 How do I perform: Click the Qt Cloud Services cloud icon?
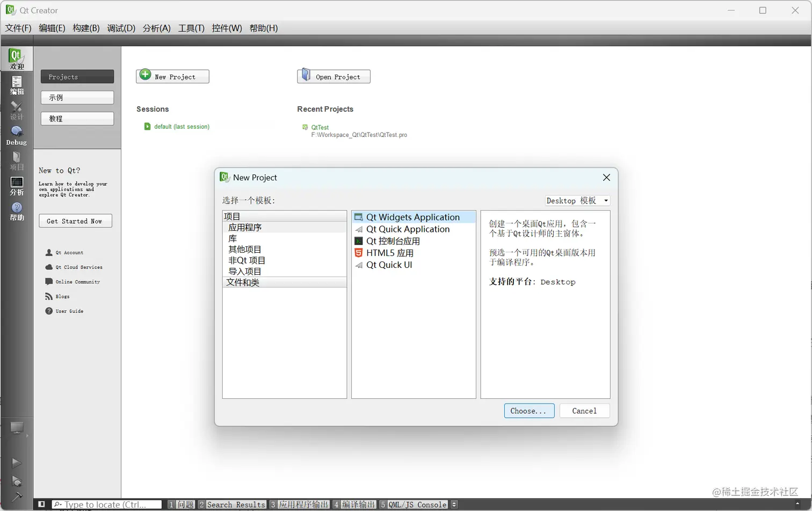coord(49,267)
